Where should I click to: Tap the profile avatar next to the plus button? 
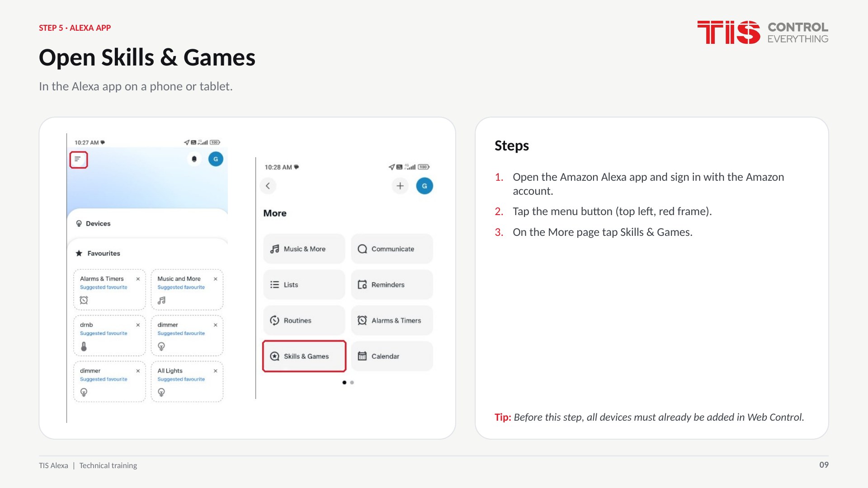point(425,186)
